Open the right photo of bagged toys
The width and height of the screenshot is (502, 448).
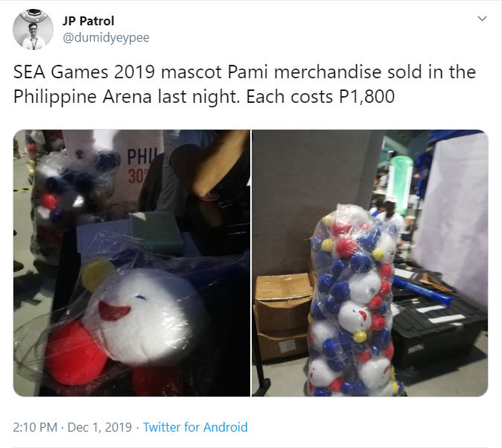pyautogui.click(x=370, y=263)
